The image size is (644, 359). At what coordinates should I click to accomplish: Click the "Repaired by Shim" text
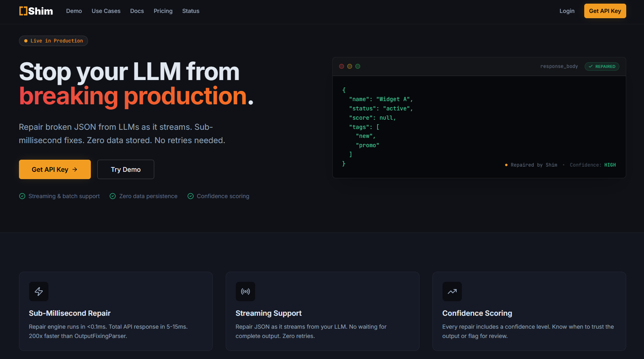point(534,165)
